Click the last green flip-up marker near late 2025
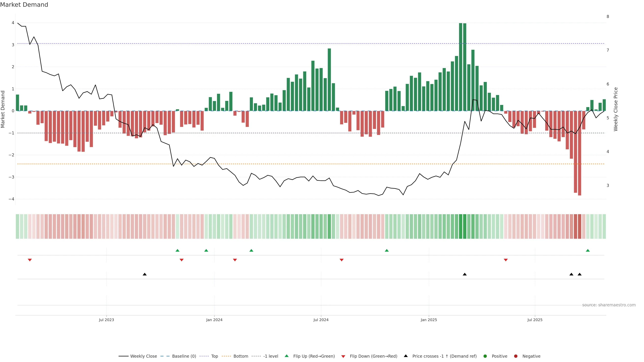 [x=588, y=251]
